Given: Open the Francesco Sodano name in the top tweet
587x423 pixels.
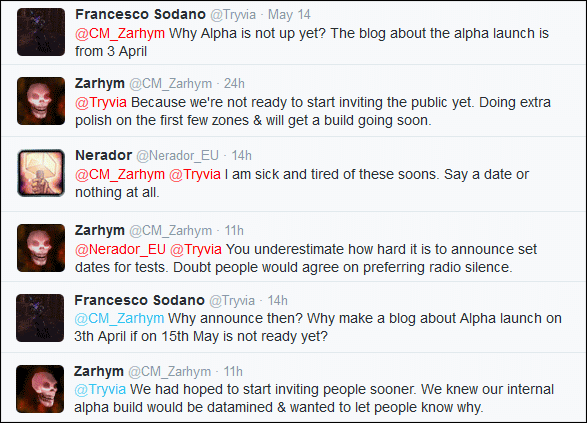Looking at the screenshot, I should [x=140, y=14].
